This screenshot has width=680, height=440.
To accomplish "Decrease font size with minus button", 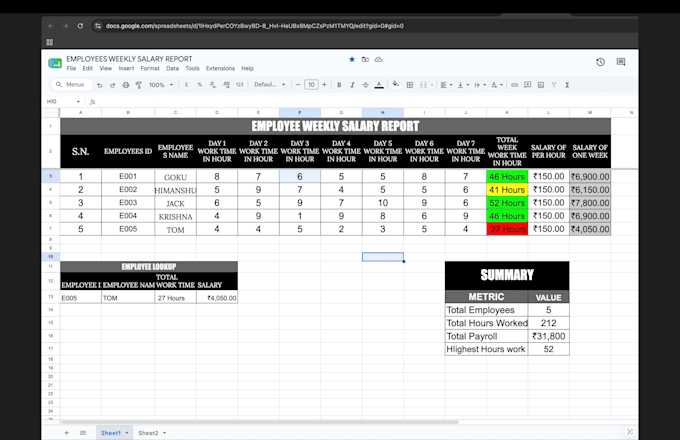I will 298,85.
